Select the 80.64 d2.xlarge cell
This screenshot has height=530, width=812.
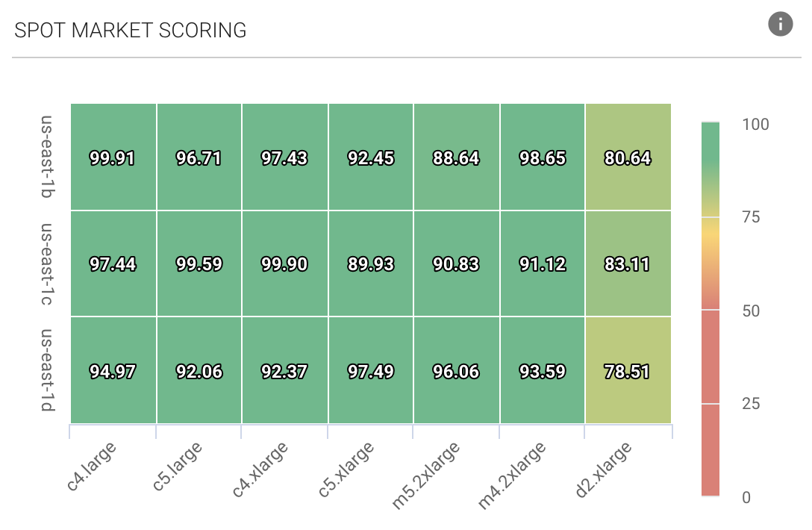(628, 158)
